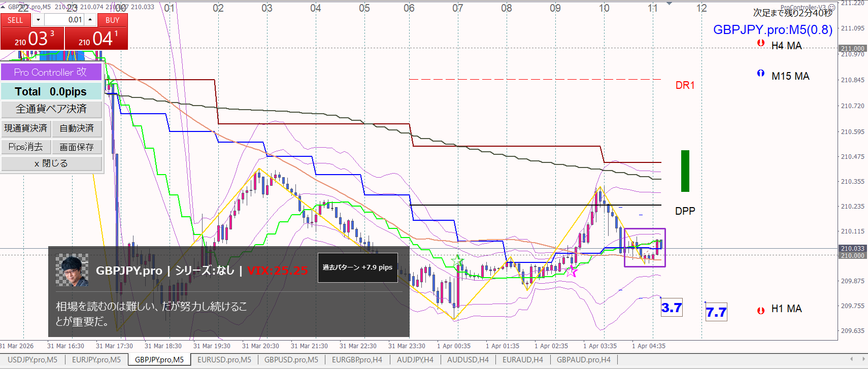
Task: Click the red H4 MA down-arrow icon
Action: click(x=760, y=43)
